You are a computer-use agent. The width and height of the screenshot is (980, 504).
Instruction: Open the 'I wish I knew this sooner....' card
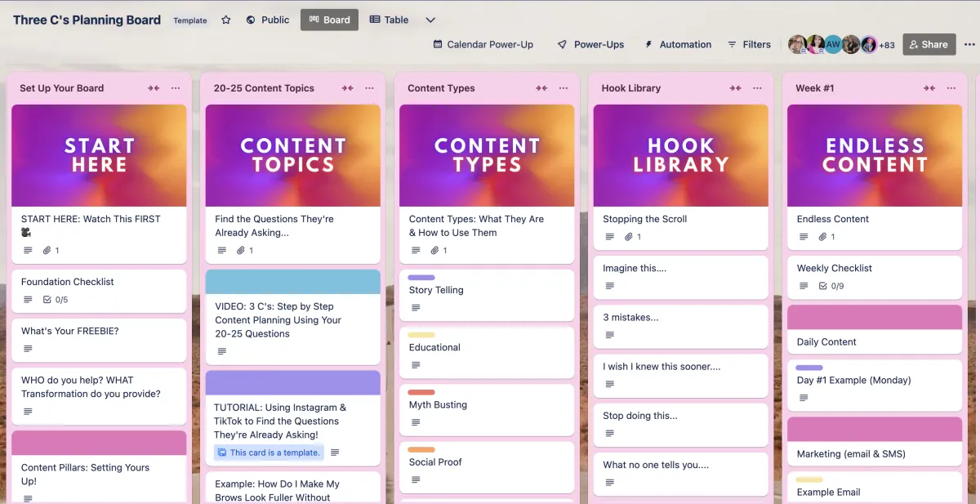[x=681, y=376]
